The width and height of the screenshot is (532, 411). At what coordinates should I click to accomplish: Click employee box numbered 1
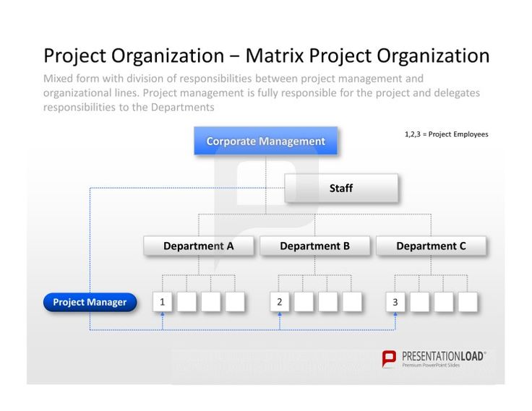162,302
